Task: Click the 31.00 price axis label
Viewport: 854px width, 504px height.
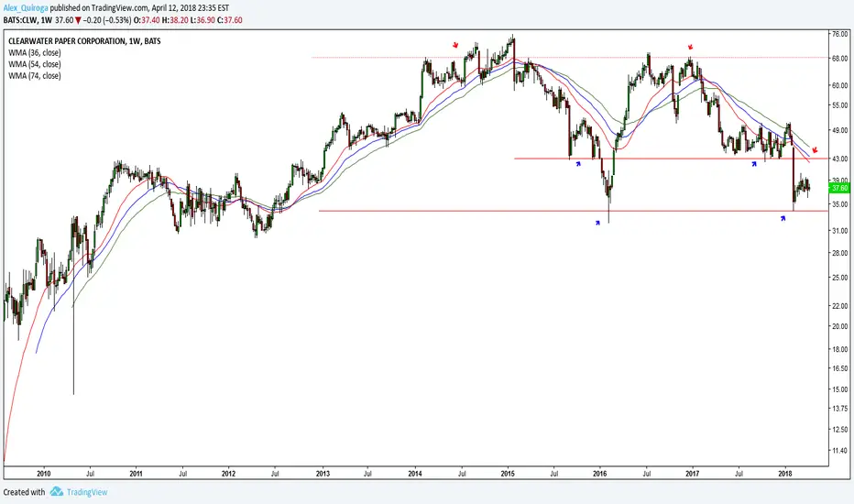Action: click(840, 231)
